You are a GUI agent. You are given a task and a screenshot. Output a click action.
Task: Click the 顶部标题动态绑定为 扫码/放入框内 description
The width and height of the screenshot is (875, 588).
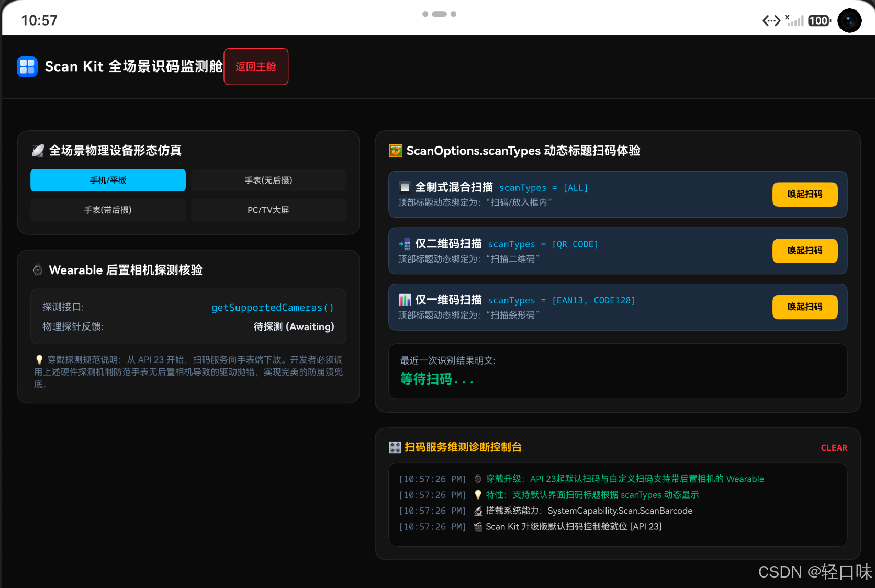pos(475,202)
